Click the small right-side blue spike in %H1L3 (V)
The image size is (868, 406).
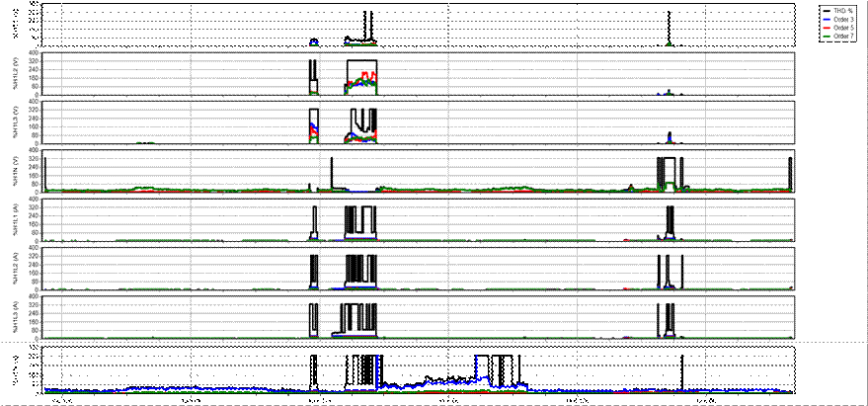click(671, 136)
